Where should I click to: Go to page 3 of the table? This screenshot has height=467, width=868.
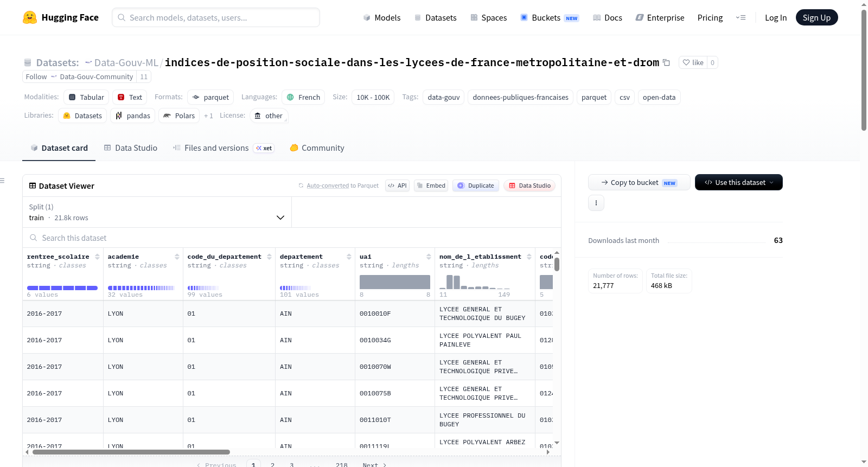pyautogui.click(x=291, y=465)
